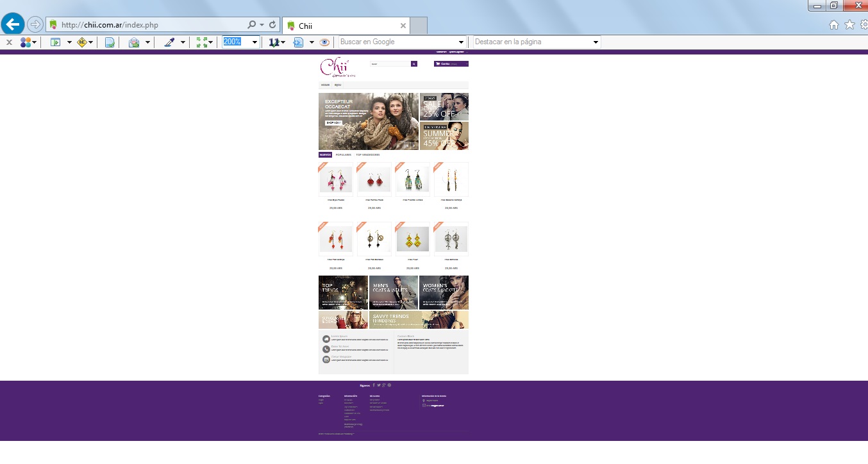The width and height of the screenshot is (868, 464).
Task: Open the yellow diamond earrings product thumbnail
Action: [413, 239]
